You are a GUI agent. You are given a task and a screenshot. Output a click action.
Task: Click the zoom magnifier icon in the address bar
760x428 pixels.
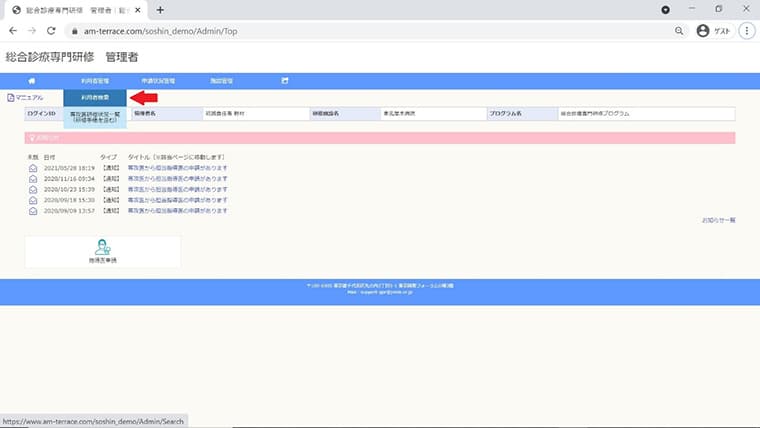click(679, 31)
